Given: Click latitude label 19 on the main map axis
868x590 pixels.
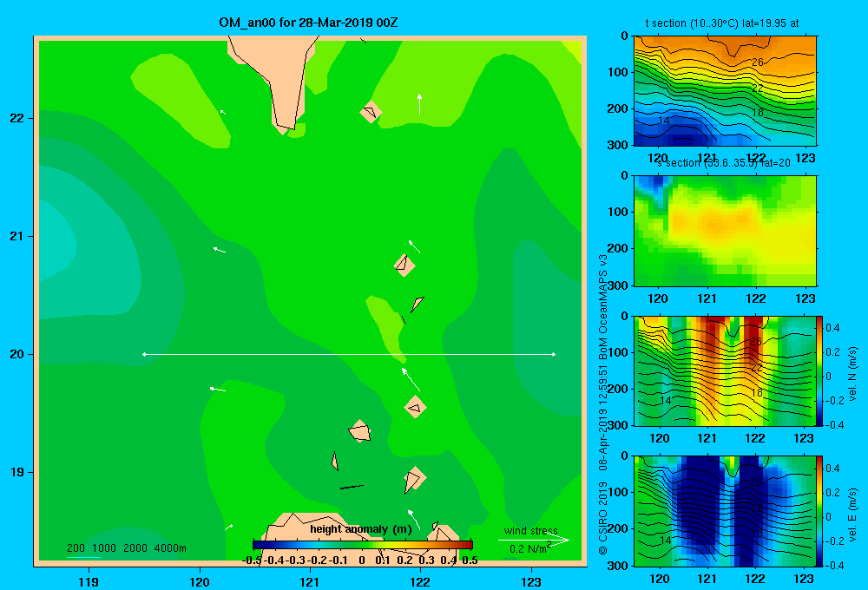Looking at the screenshot, I should tap(17, 472).
